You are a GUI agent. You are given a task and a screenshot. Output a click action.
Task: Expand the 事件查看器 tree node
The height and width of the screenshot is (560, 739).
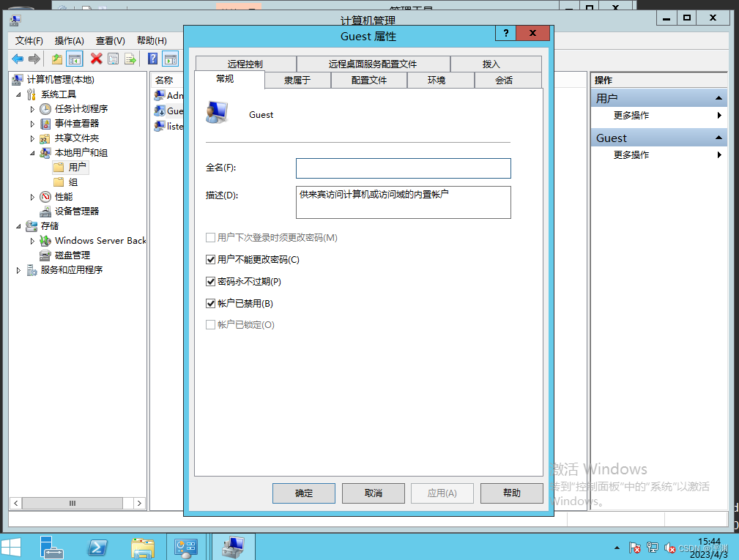click(x=32, y=124)
